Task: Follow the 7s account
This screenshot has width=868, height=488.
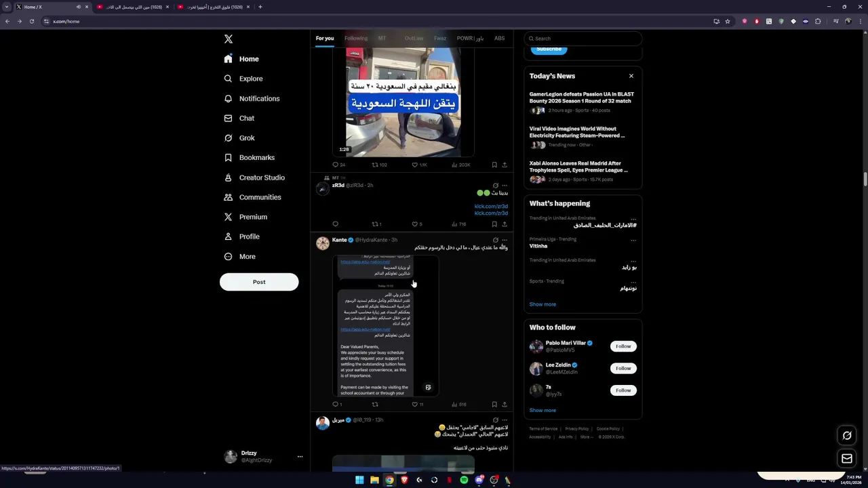Action: [x=623, y=390]
